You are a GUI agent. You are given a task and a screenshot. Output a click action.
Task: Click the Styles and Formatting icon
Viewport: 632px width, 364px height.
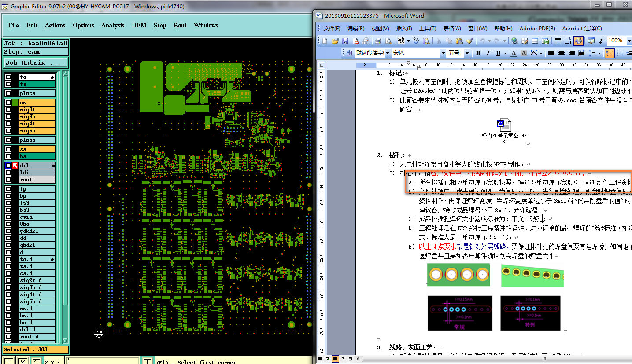pos(350,53)
